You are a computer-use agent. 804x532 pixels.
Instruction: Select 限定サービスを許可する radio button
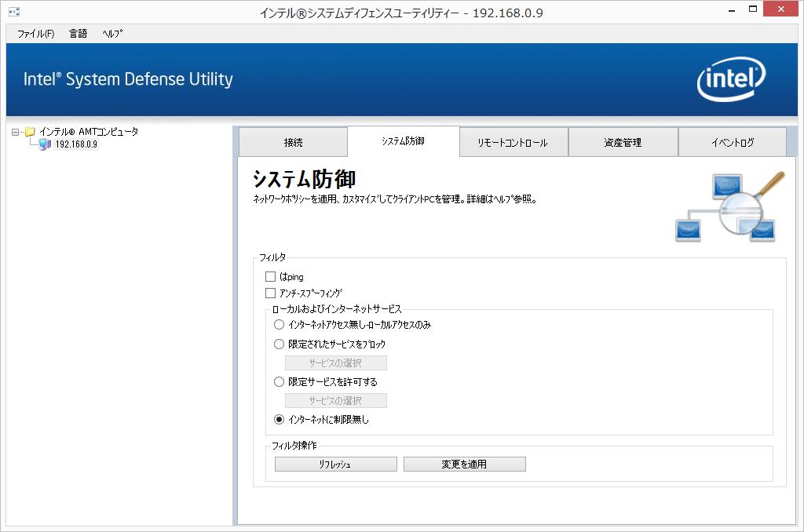279,382
